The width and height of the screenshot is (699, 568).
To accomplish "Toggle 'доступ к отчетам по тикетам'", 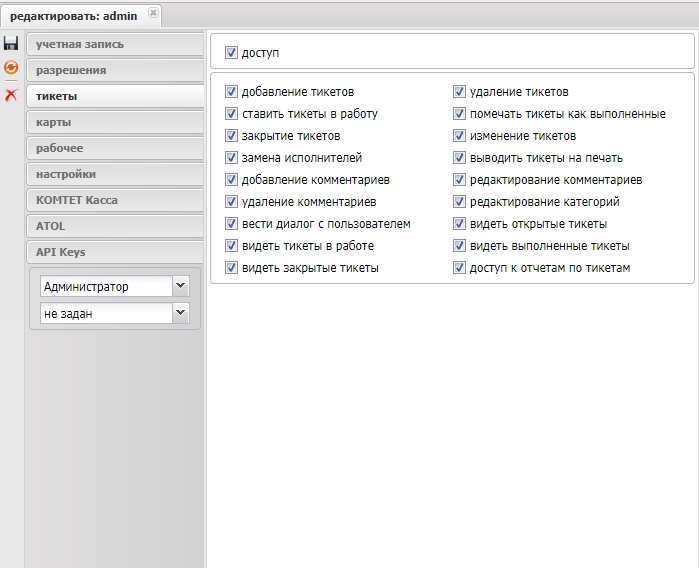I will pos(460,268).
